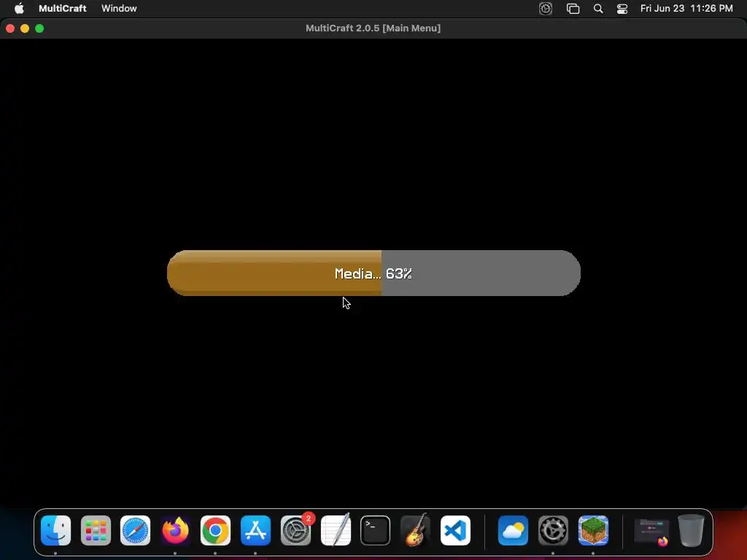Open Finder from the Dock
747x560 pixels.
click(55, 530)
